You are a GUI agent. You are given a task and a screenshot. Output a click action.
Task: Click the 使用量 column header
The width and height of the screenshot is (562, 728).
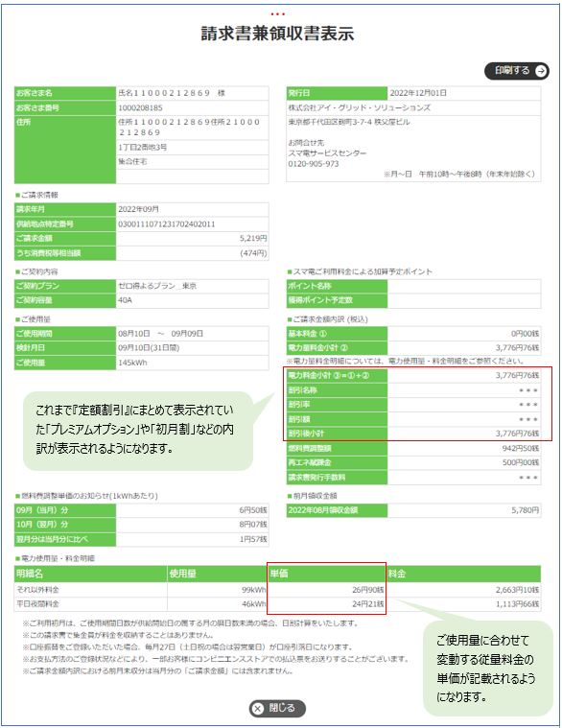(217, 574)
